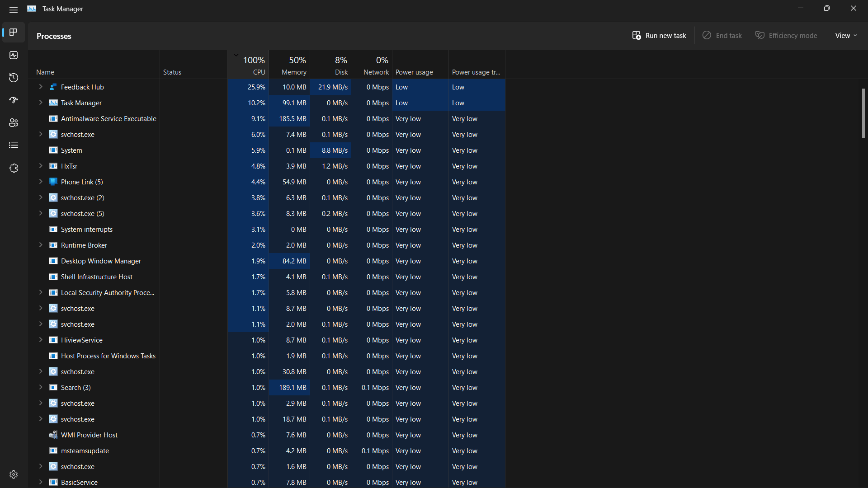Click the Feedback Hub process icon
The height and width of the screenshot is (488, 868).
pos(53,87)
